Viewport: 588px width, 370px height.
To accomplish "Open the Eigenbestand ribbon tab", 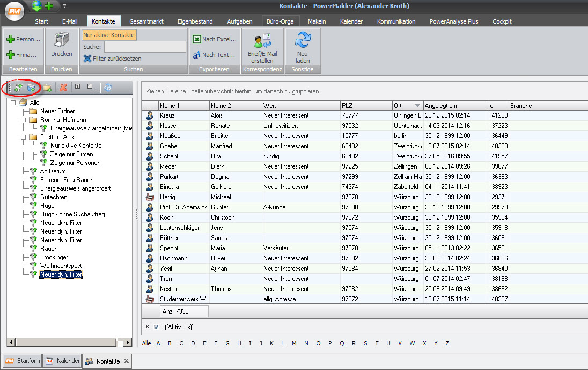I will click(195, 21).
